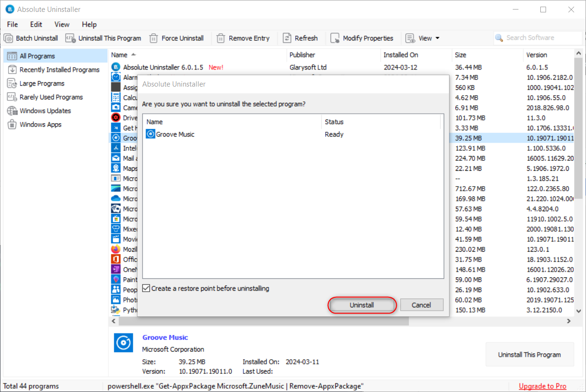Click the Calculator app icon in the list
The height and width of the screenshot is (392, 586).
(116, 98)
